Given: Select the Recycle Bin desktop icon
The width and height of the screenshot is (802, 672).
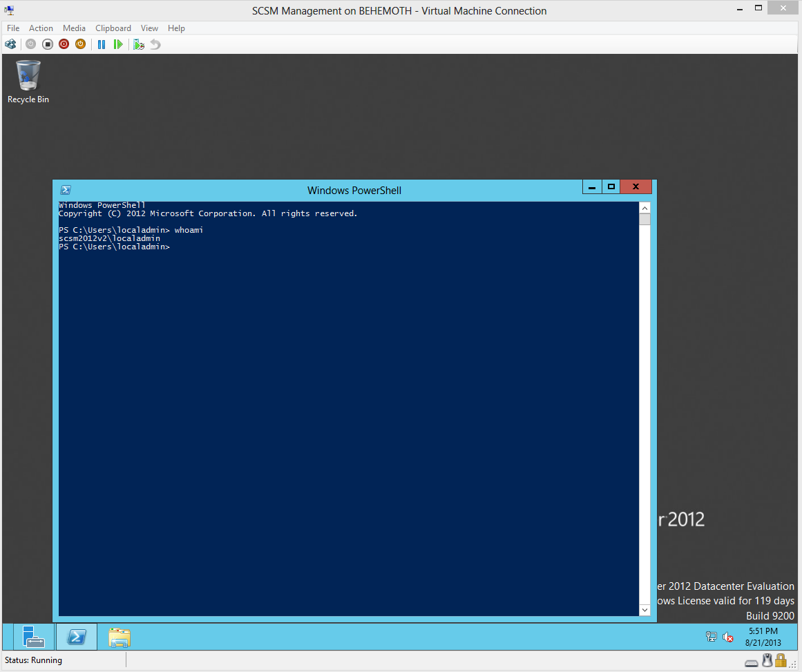Looking at the screenshot, I should pos(28,81).
